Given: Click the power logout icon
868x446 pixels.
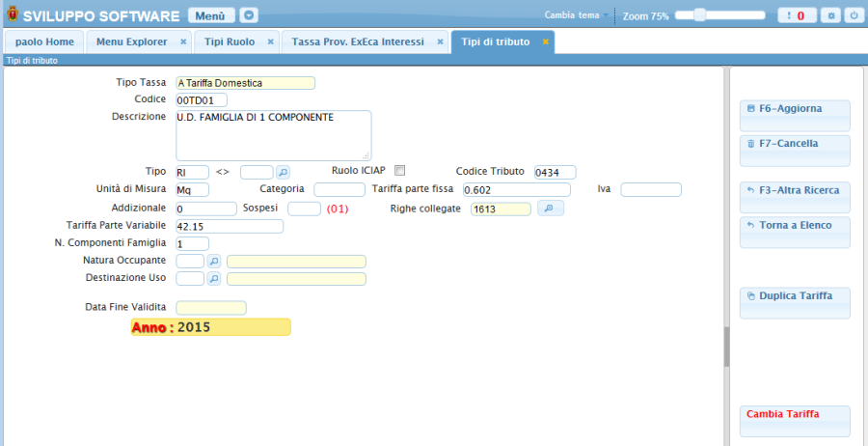Looking at the screenshot, I should click(852, 15).
